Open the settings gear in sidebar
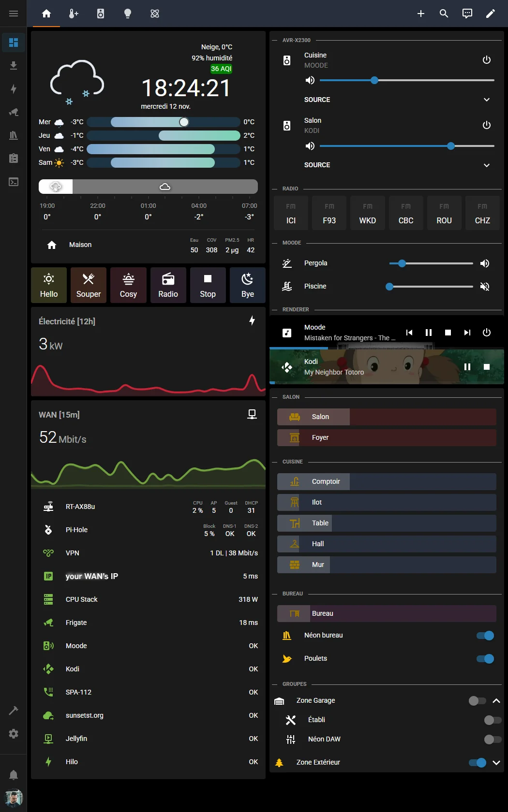 [14, 733]
